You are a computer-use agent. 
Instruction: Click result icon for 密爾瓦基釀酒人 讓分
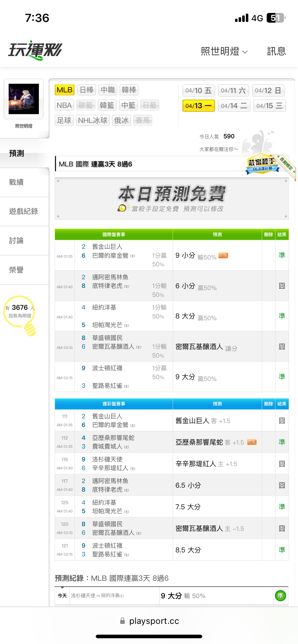click(282, 346)
